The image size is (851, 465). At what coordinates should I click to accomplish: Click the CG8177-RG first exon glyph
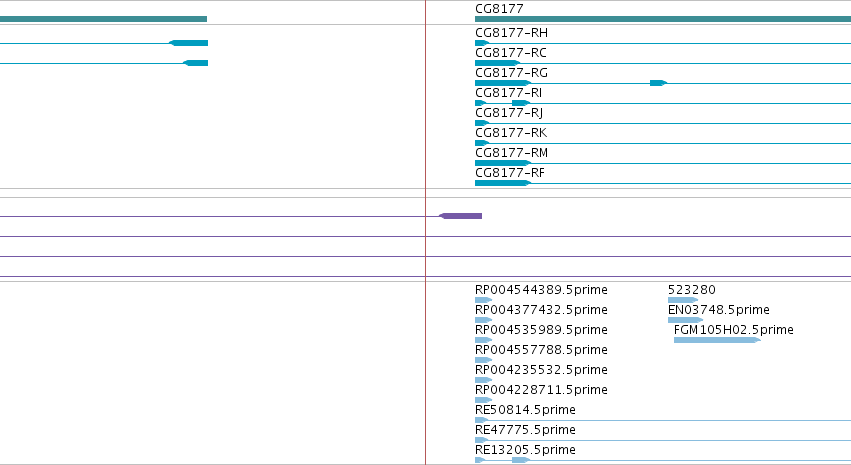503,83
